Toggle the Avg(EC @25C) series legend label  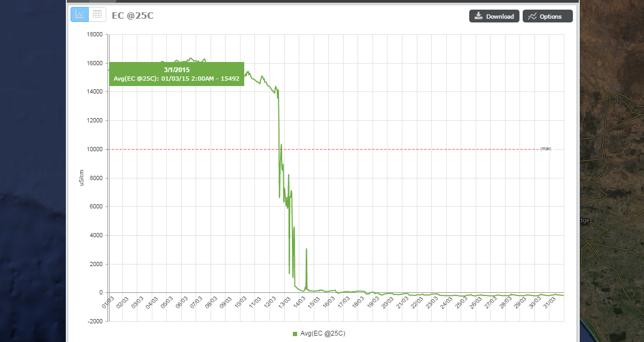click(x=322, y=333)
